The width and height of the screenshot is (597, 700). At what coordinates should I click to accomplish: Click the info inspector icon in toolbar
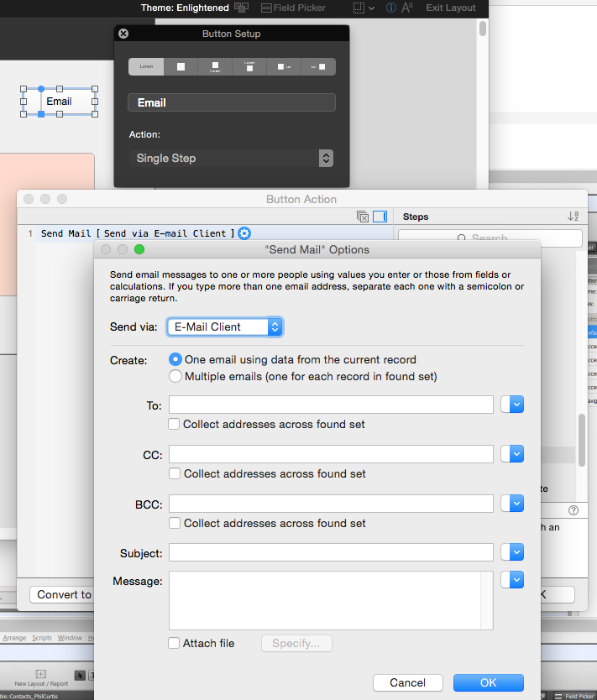click(x=390, y=8)
